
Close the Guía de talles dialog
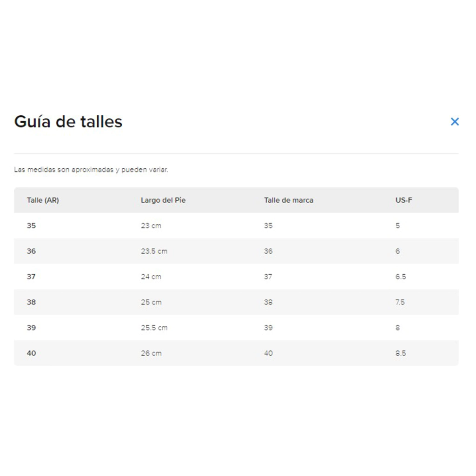pyautogui.click(x=455, y=122)
